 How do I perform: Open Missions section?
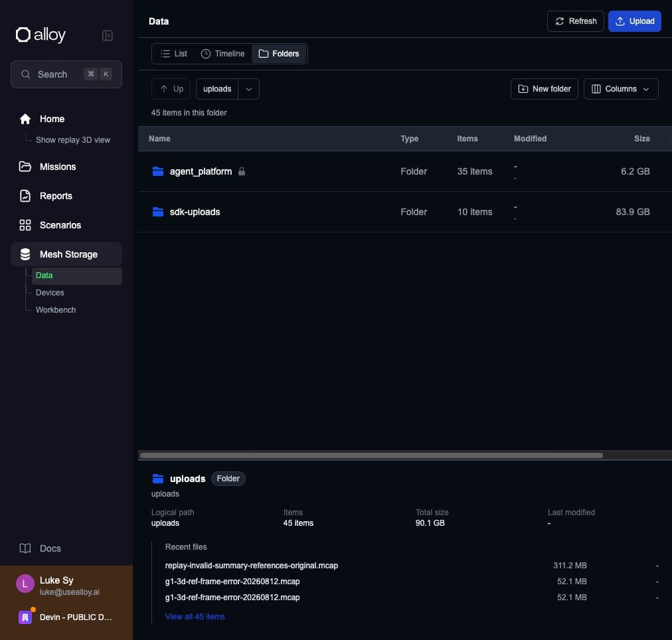click(x=66, y=167)
